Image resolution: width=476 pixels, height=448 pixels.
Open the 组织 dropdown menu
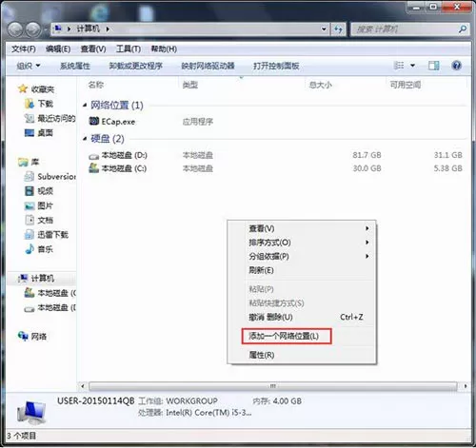tap(29, 66)
